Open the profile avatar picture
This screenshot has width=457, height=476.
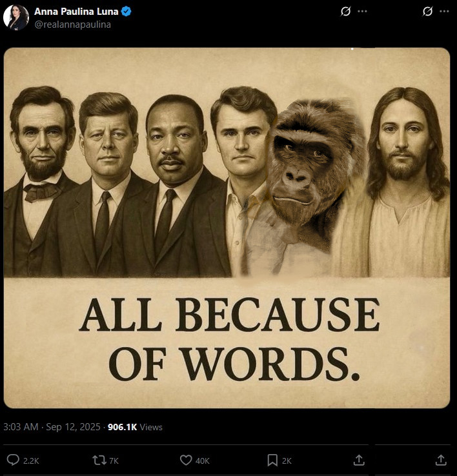[x=16, y=17]
